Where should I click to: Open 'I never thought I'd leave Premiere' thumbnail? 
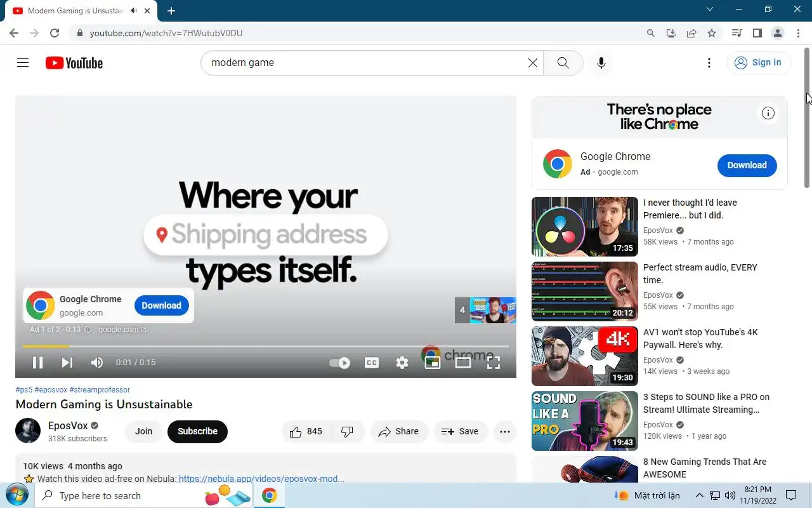[585, 227]
